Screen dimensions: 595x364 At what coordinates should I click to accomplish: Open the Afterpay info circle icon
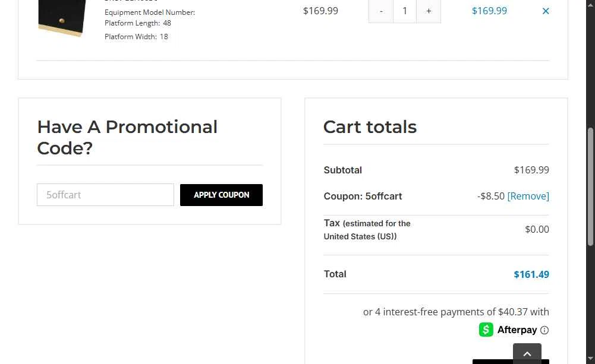click(544, 330)
